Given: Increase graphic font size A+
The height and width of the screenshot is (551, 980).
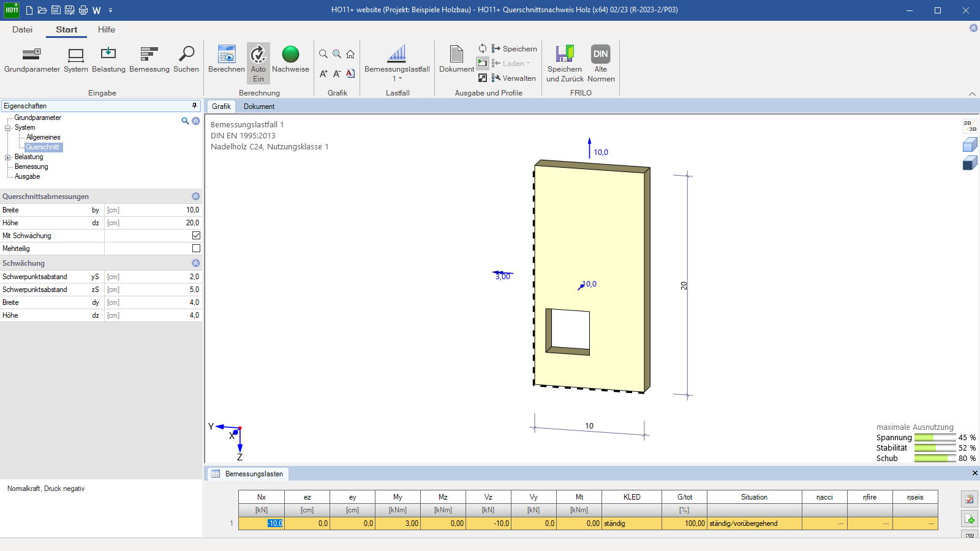Looking at the screenshot, I should tap(323, 73).
